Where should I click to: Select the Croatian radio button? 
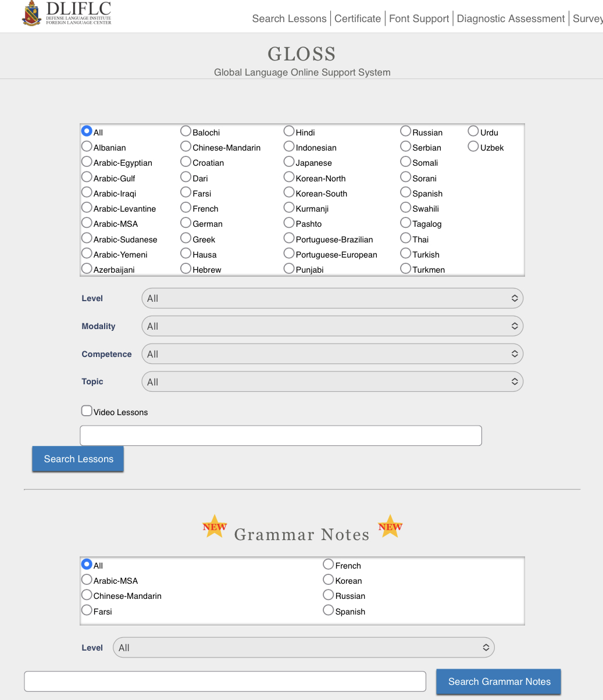click(185, 162)
